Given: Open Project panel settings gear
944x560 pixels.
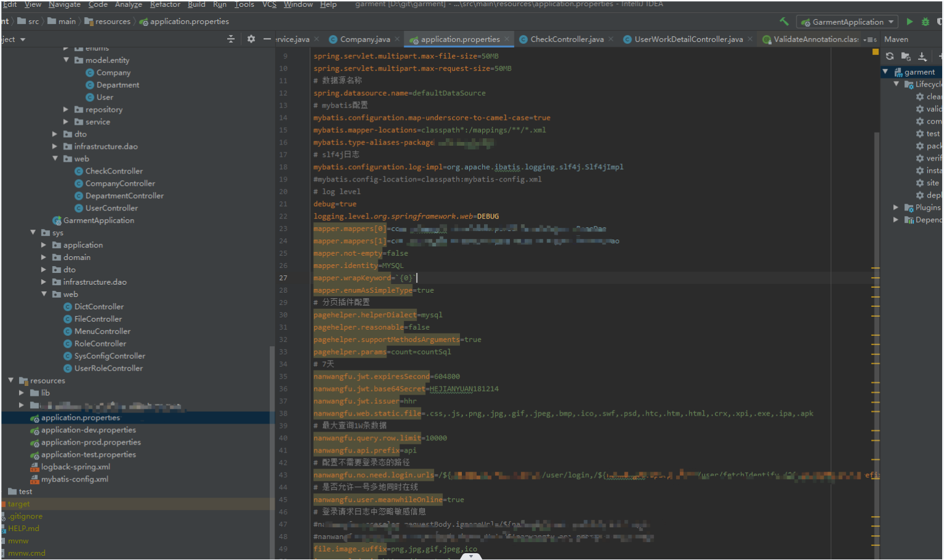Looking at the screenshot, I should pyautogui.click(x=251, y=39).
